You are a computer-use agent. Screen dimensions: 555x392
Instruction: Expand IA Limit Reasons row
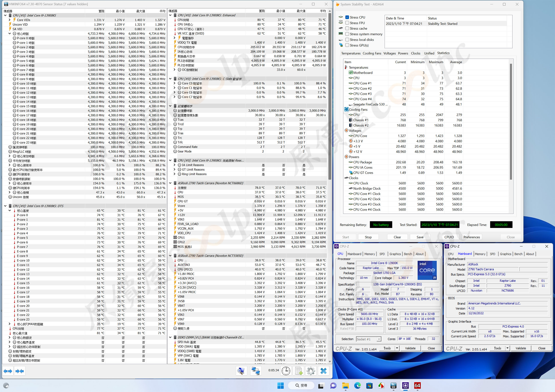pyautogui.click(x=174, y=165)
